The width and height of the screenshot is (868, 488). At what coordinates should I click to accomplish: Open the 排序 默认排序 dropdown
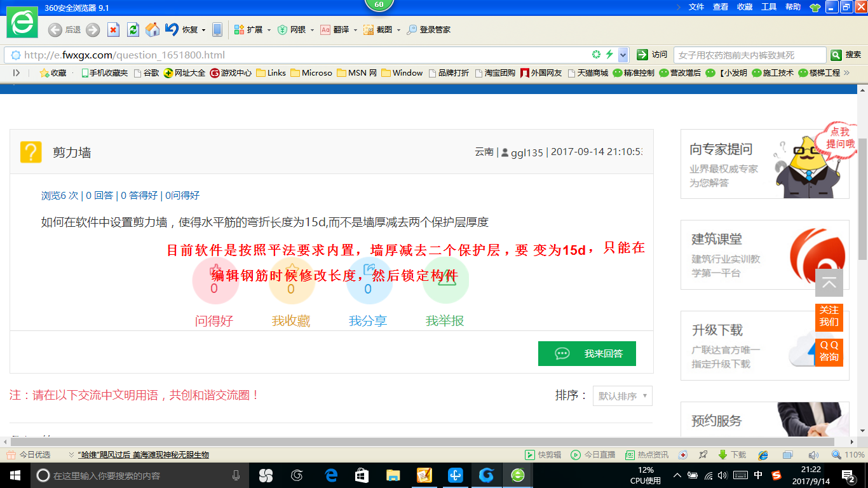pos(622,396)
